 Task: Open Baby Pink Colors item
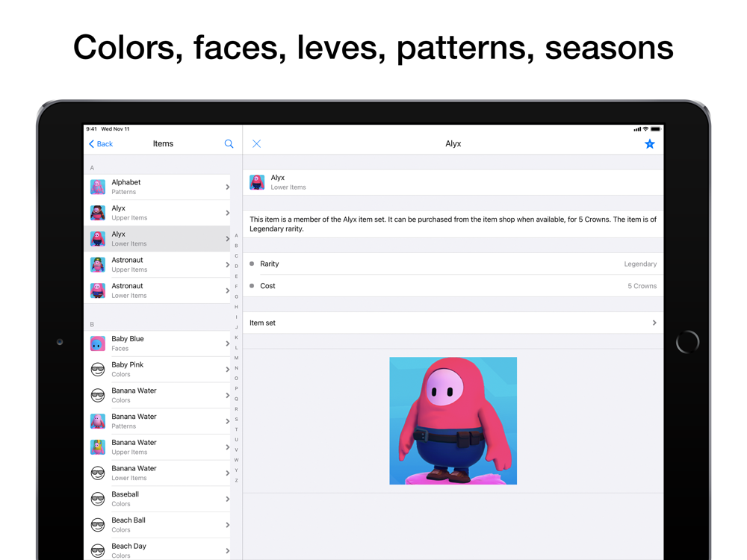point(157,370)
